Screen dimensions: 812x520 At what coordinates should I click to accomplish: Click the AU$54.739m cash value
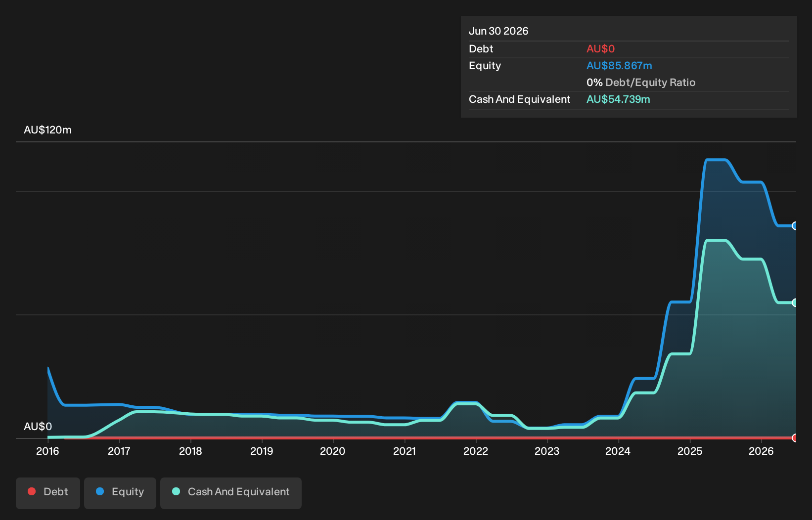pos(618,99)
